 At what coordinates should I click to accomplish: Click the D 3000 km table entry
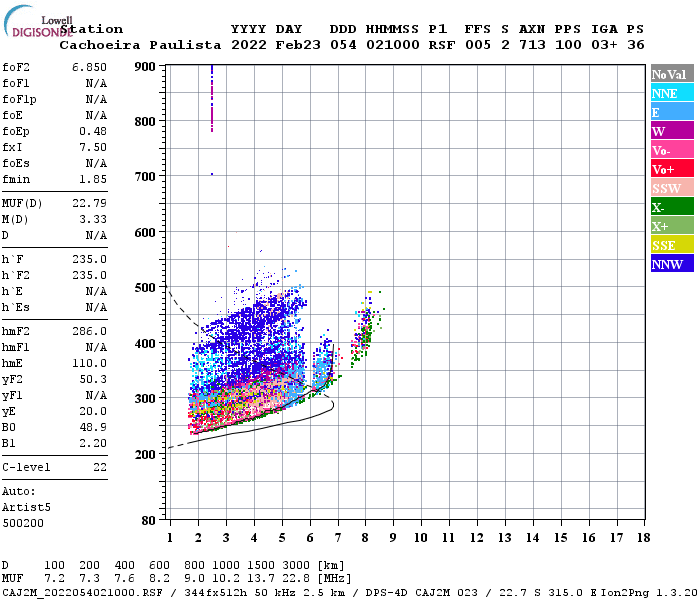click(x=296, y=566)
